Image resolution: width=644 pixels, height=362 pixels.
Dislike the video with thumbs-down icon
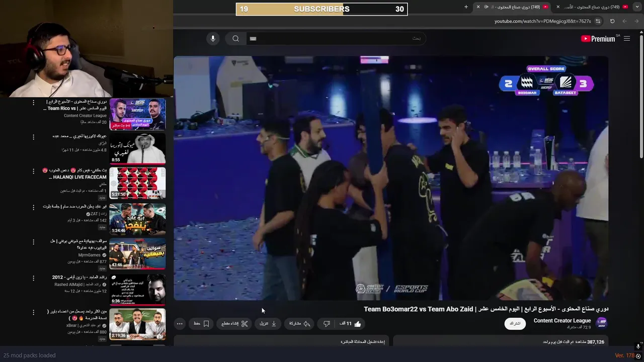click(327, 324)
